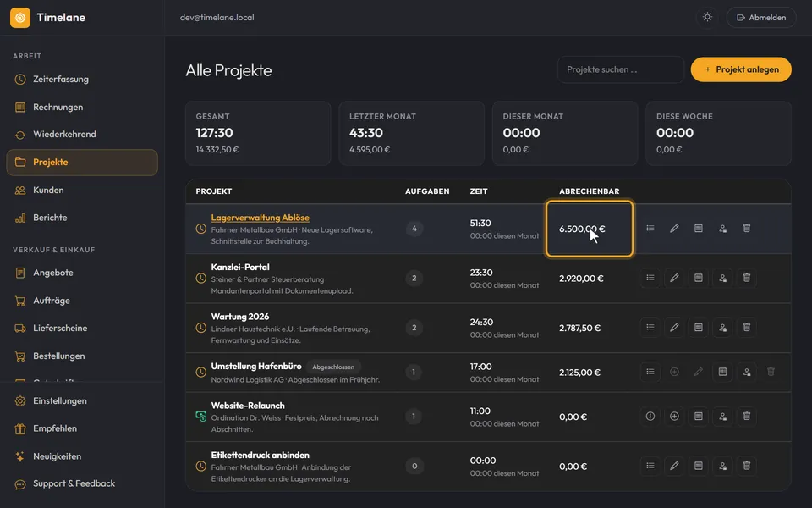Screen dimensions: 812x508
Task: Open Zeiterfassung in the sidebar
Action: pyautogui.click(x=82, y=80)
